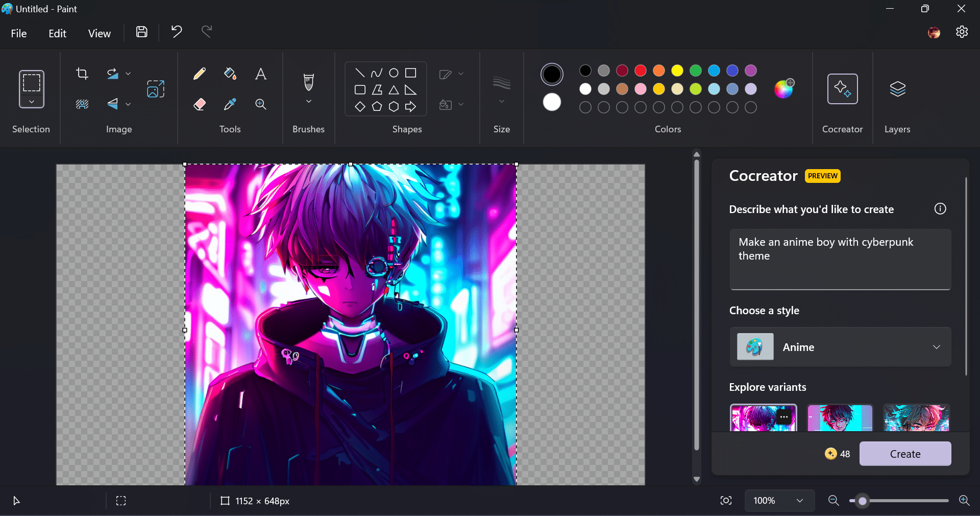
Task: Toggle the Cocreator panel button
Action: pos(842,89)
